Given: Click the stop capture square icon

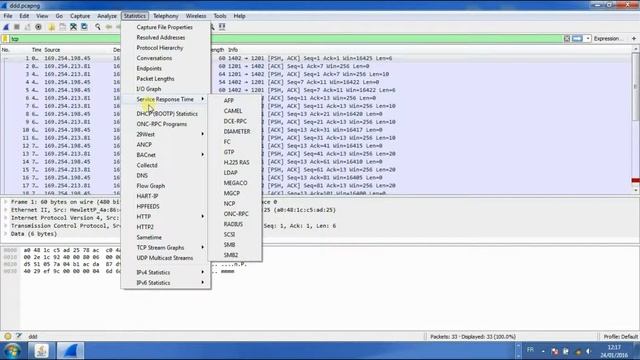Looking at the screenshot, I should click(x=17, y=27).
